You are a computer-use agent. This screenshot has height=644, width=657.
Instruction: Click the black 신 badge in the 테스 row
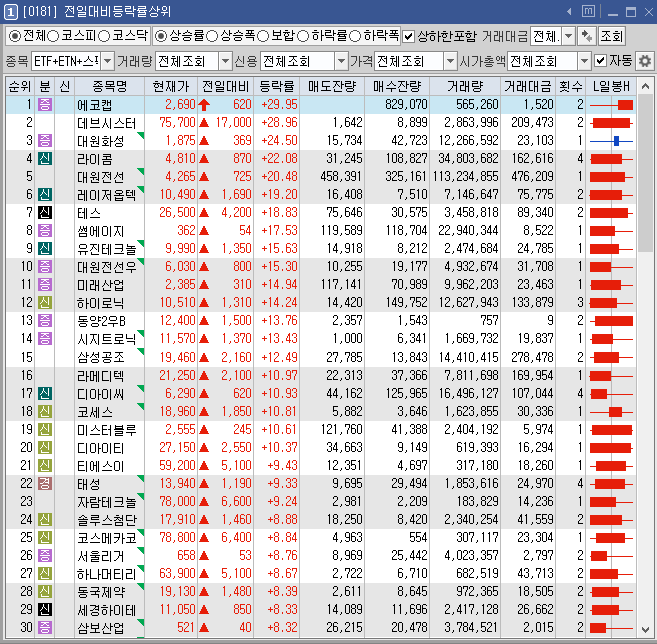tap(45, 212)
